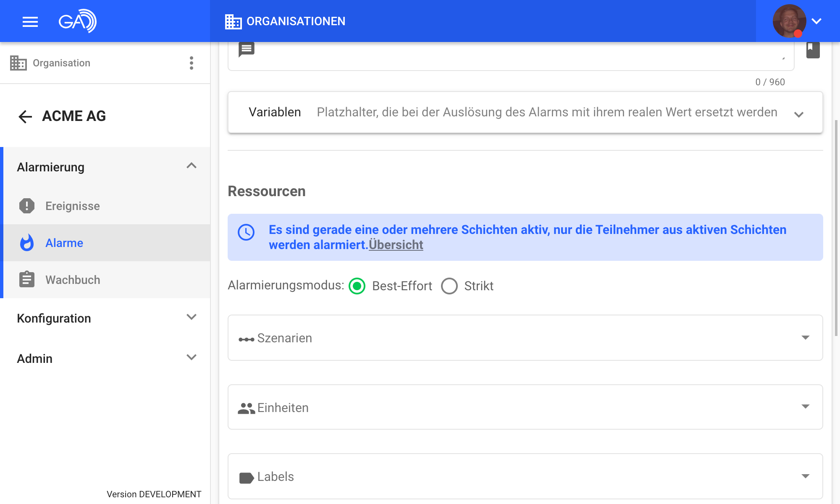Click the GA logo in the header

(x=78, y=21)
